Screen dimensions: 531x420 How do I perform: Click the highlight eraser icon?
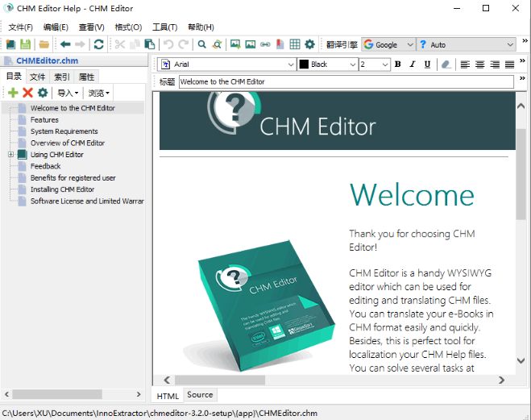(446, 64)
